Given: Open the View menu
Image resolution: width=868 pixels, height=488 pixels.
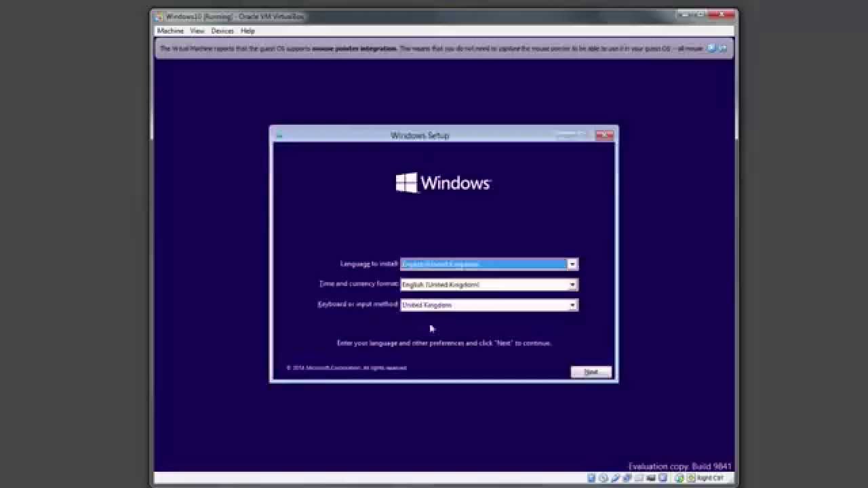Looking at the screenshot, I should pos(197,30).
